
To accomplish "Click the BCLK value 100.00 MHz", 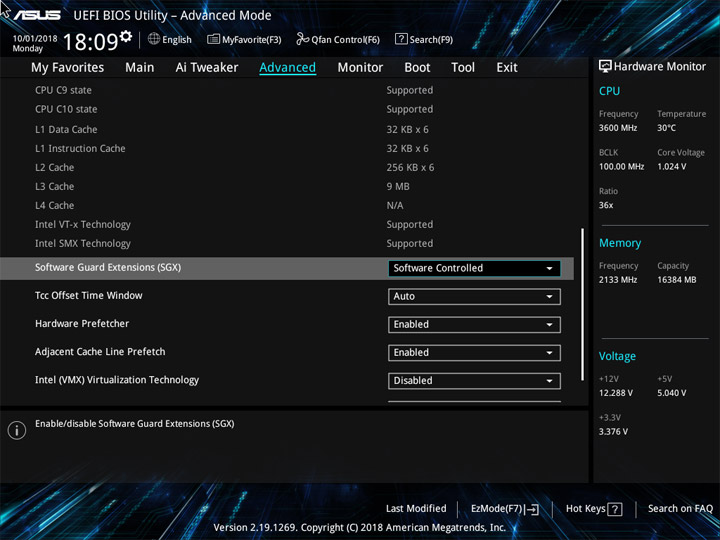I will click(621, 167).
